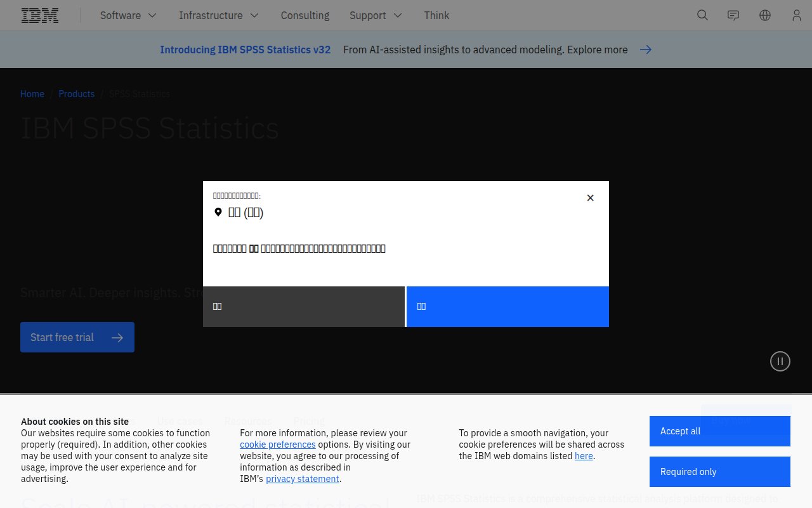Open the globe region selector icon
This screenshot has width=812, height=508.
765,15
